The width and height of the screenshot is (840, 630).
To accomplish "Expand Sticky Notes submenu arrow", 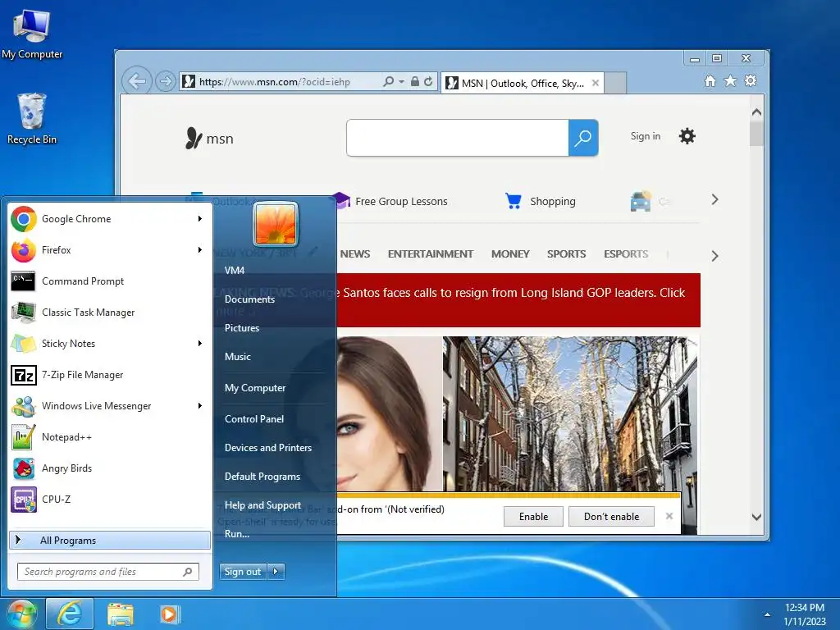I will 200,343.
